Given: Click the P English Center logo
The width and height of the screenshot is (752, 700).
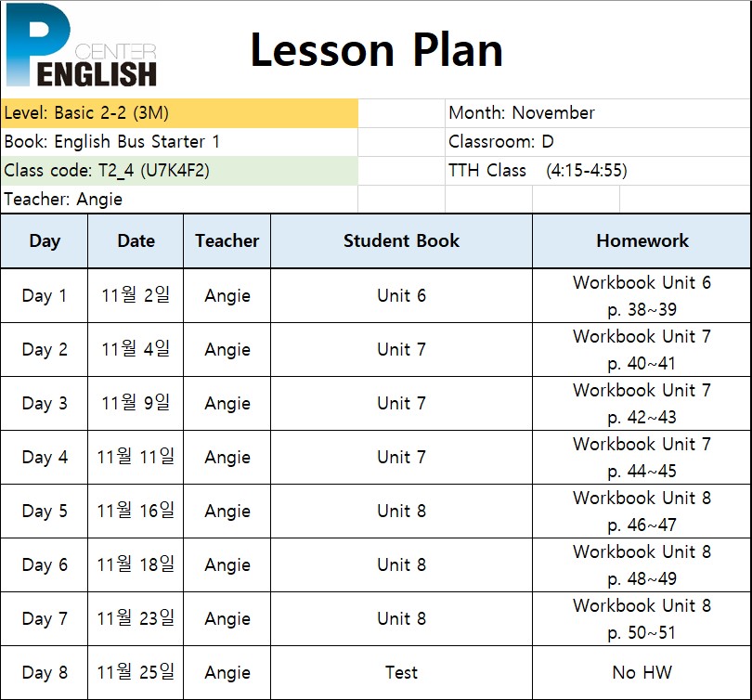Looking at the screenshot, I should tap(82, 45).
